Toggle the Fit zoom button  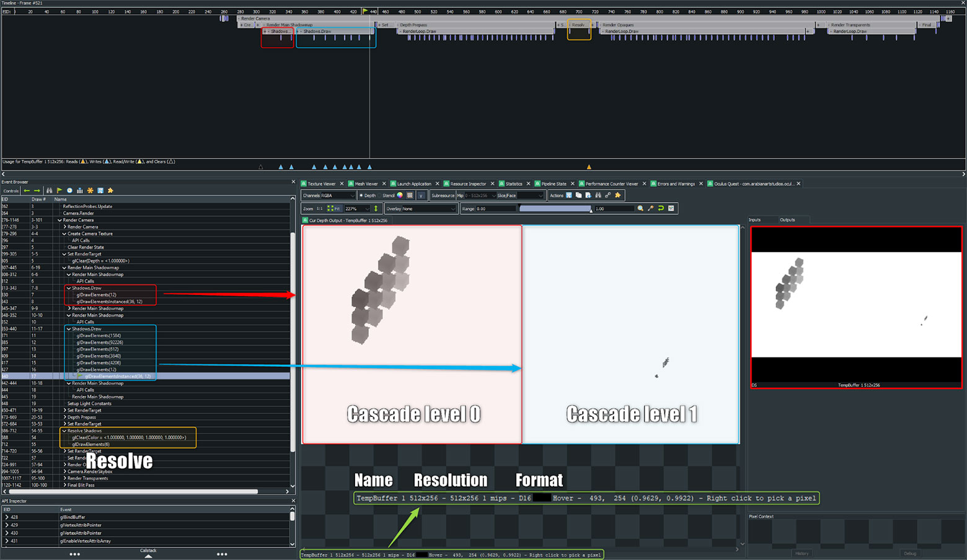[334, 209]
